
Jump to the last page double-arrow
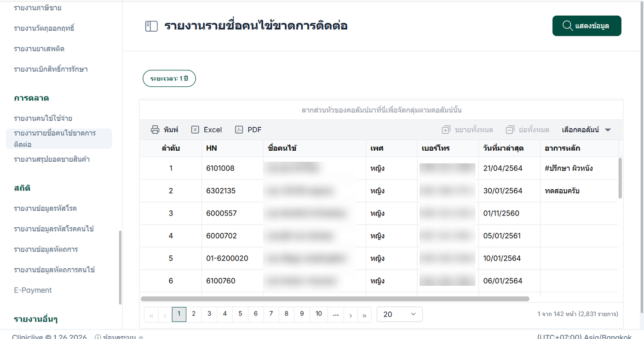[364, 315]
